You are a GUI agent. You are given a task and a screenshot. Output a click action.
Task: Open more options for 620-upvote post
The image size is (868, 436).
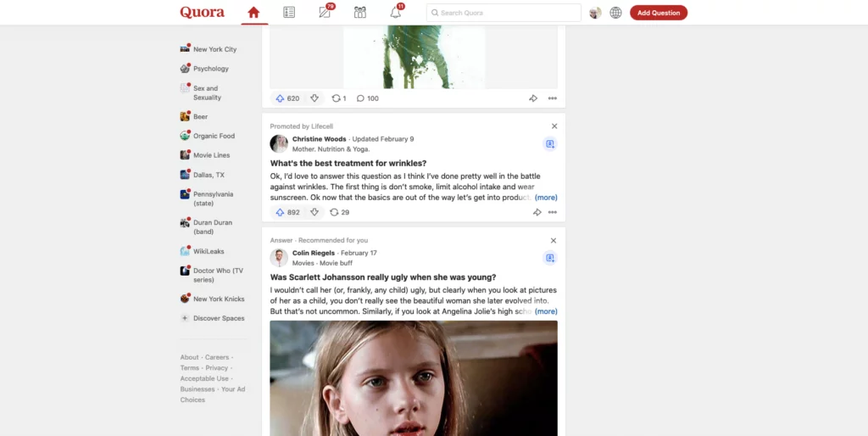(x=553, y=98)
